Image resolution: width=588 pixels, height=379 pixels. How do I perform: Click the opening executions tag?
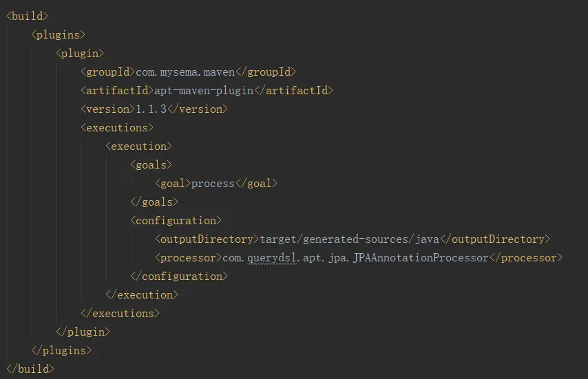(x=117, y=127)
